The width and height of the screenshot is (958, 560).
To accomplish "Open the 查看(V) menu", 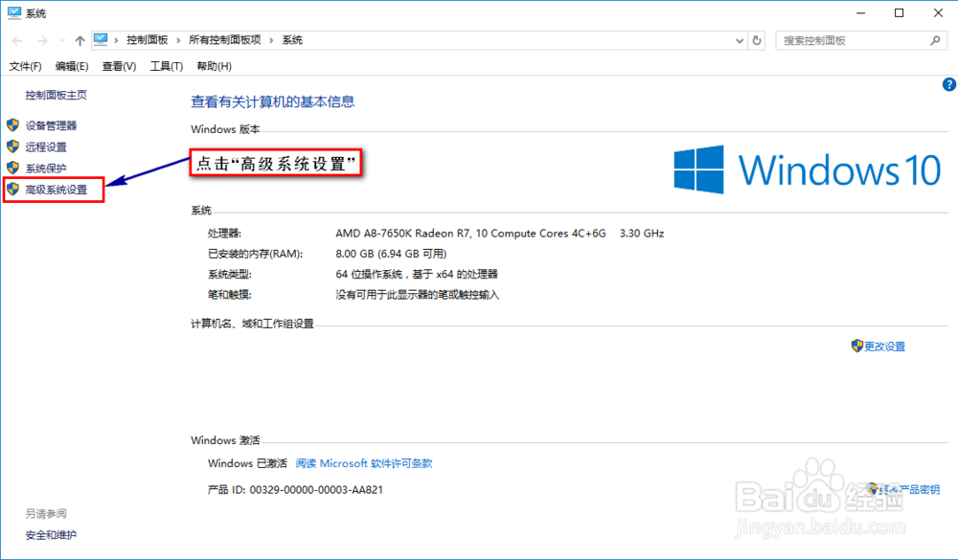I will (x=119, y=66).
